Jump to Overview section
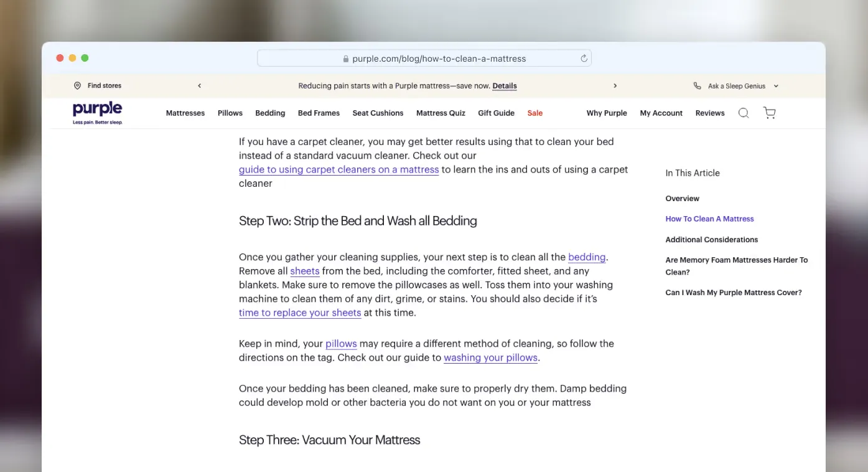Viewport: 868px width, 472px height. pyautogui.click(x=683, y=199)
